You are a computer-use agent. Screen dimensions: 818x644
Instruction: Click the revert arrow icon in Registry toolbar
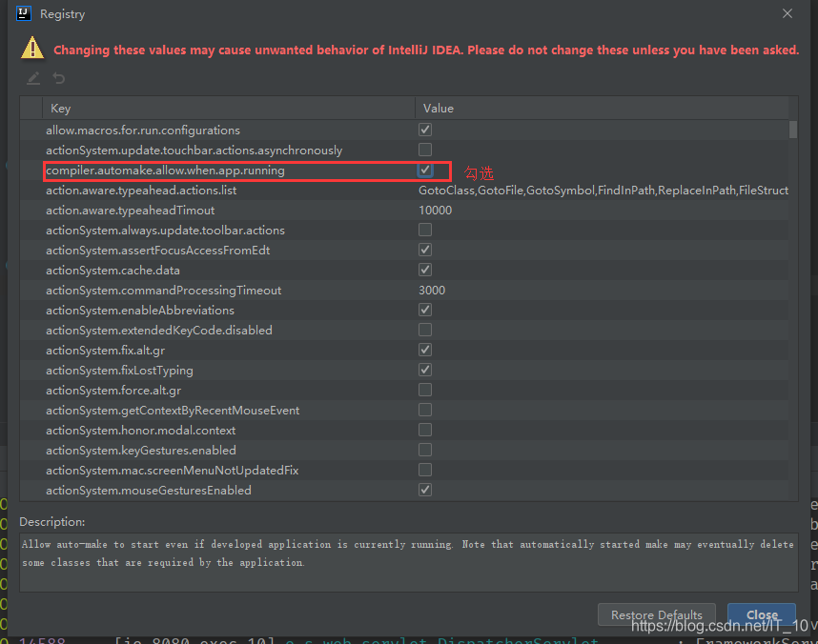[x=59, y=78]
